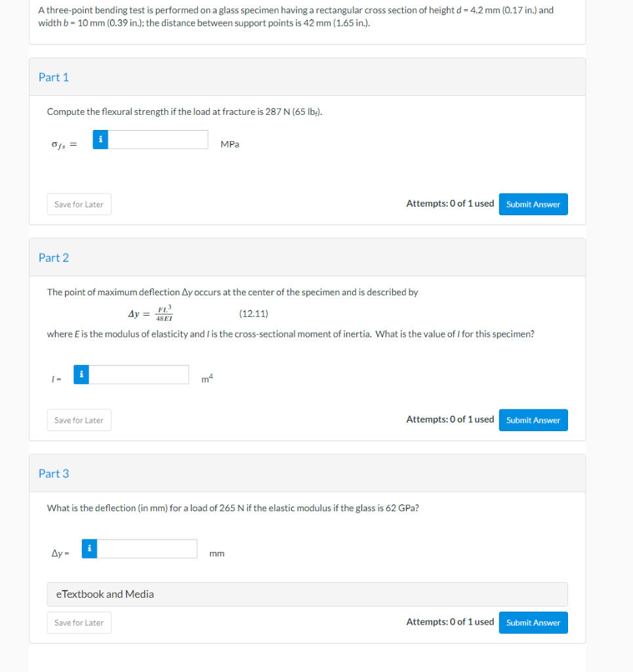The height and width of the screenshot is (672, 633).
Task: Click the Part 3 'Attempts: 0 of 1 used' text
Action: coord(450,622)
